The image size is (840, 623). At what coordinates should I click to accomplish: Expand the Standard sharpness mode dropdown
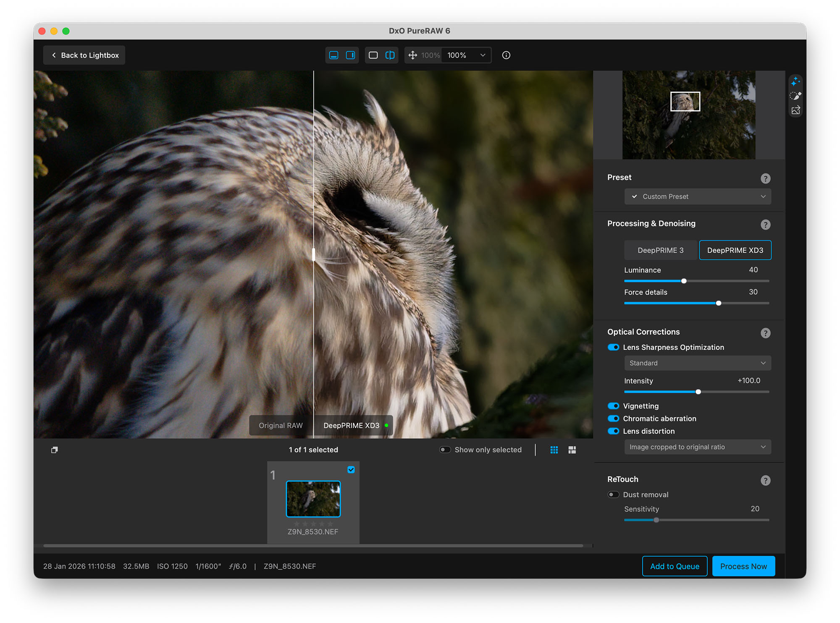(x=697, y=363)
